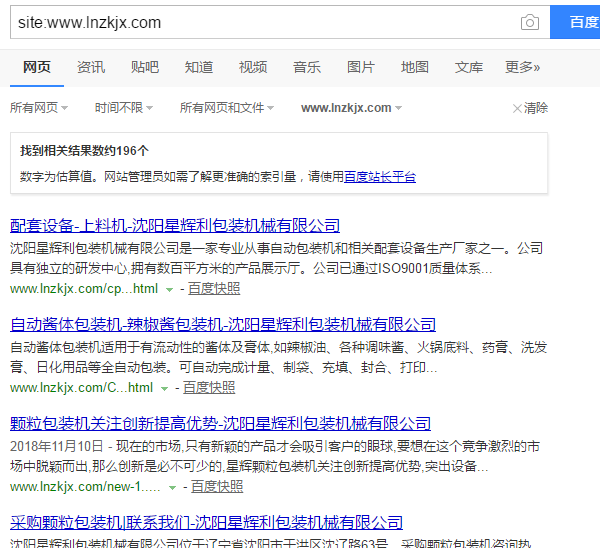The height and width of the screenshot is (548, 600).
Task: Open result 自动酱体包装机-辣椒酱包装机
Action: [x=223, y=325]
